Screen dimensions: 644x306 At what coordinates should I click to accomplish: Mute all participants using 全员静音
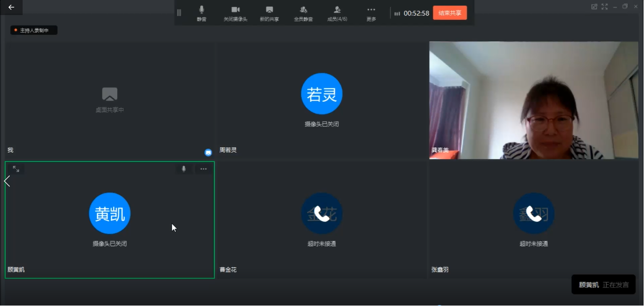click(303, 13)
